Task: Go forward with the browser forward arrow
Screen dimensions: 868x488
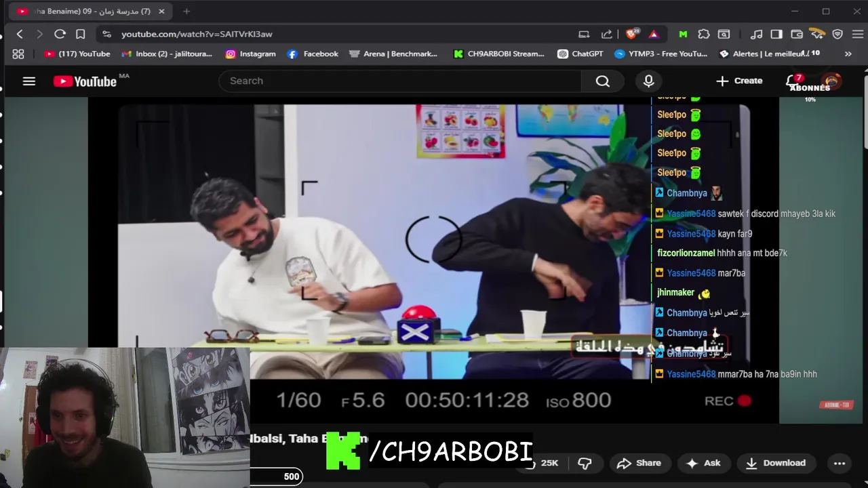Action: pos(39,34)
